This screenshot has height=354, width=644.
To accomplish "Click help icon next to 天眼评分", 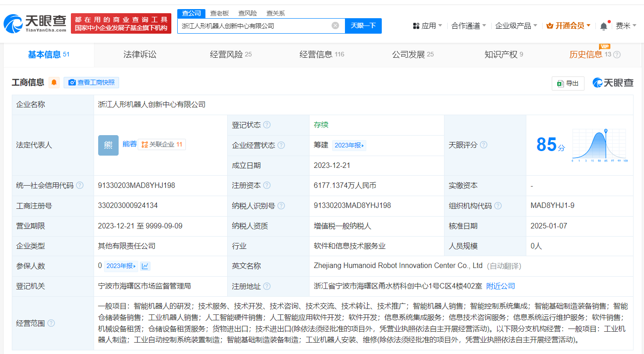I will point(484,145).
